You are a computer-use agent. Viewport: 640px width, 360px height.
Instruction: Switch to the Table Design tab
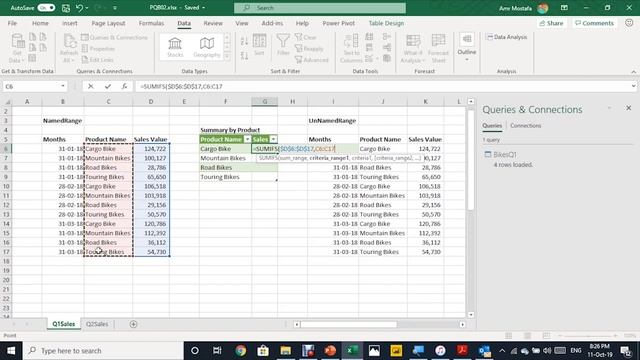(386, 23)
